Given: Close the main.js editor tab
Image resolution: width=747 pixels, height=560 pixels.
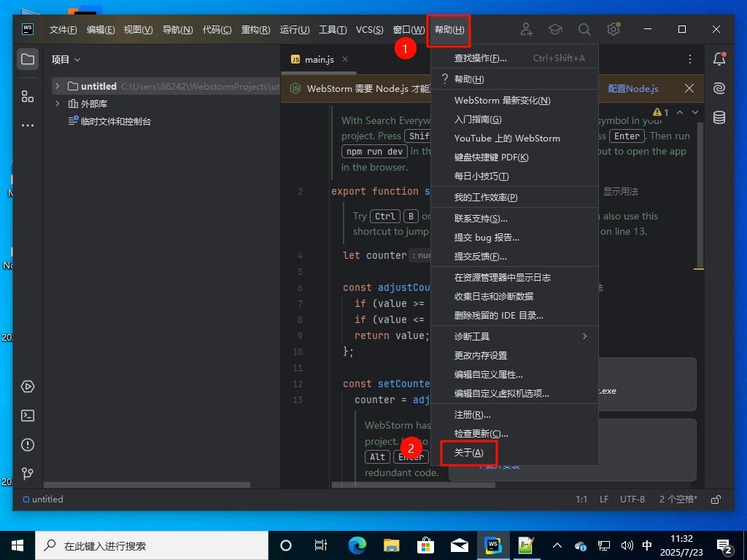Looking at the screenshot, I should [x=345, y=59].
